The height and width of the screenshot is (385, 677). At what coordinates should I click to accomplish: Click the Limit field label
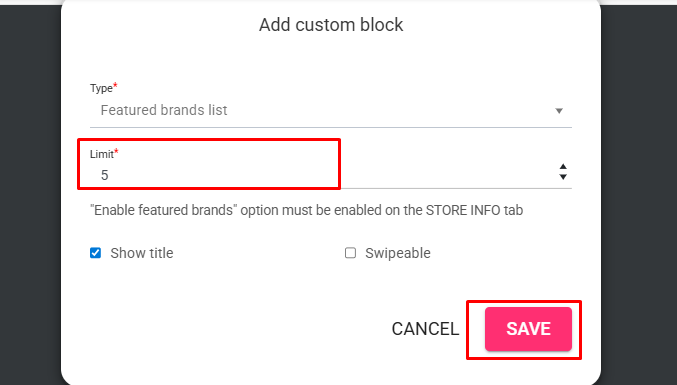pos(102,154)
